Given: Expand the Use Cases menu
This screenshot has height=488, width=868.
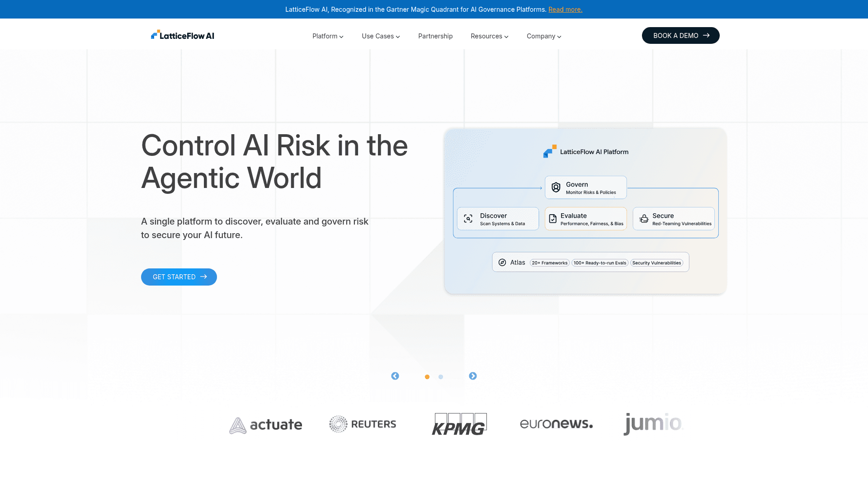Looking at the screenshot, I should [381, 36].
